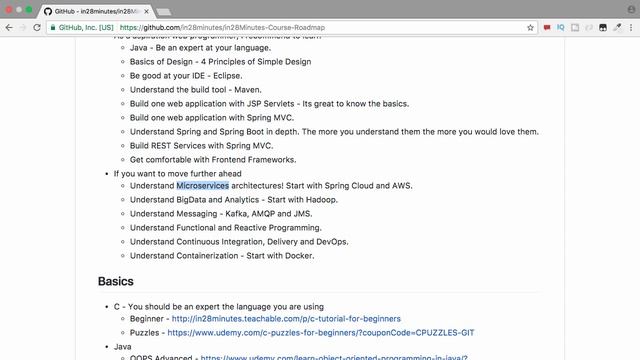Click 'Understand the build tool - Maven.'
The width and height of the screenshot is (640, 360).
(196, 90)
